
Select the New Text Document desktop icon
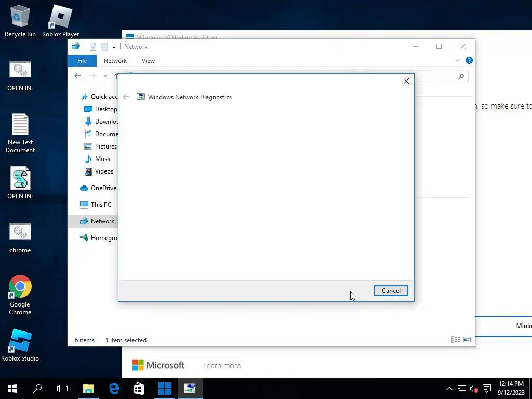(x=20, y=133)
